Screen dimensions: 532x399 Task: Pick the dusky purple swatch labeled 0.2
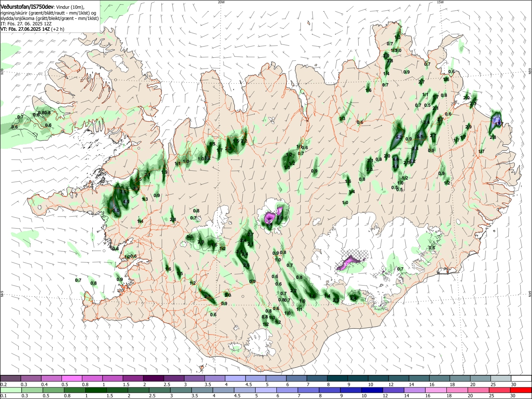pyautogui.click(x=10, y=378)
